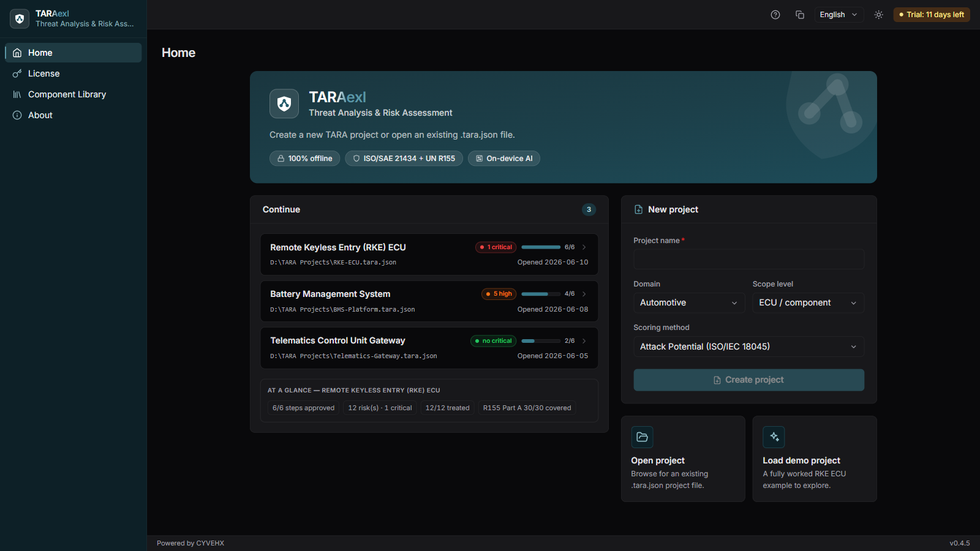The width and height of the screenshot is (980, 551).
Task: Open the English language dropdown
Action: [x=839, y=15]
